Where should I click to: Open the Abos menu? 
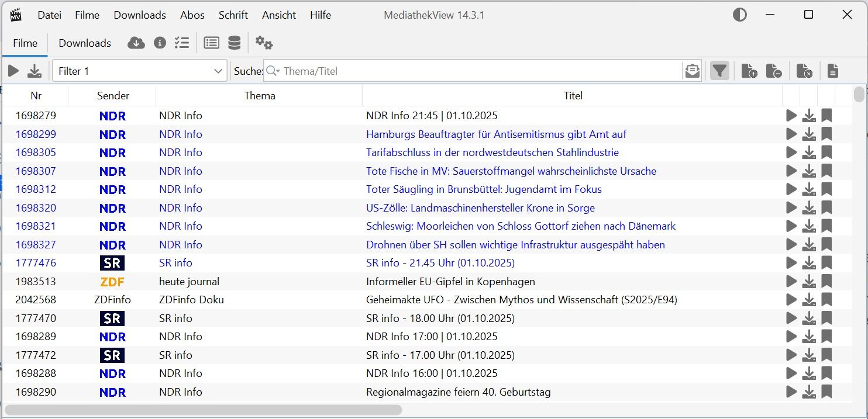[x=192, y=15]
